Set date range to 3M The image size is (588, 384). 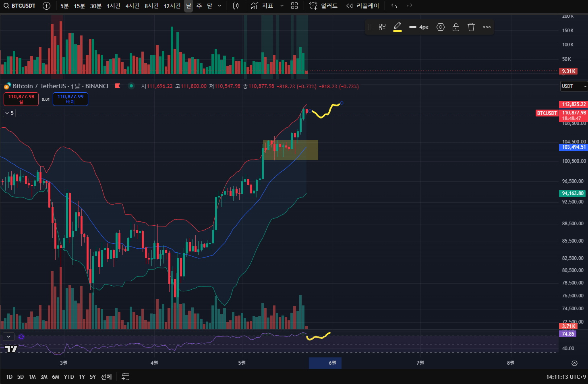click(44, 377)
